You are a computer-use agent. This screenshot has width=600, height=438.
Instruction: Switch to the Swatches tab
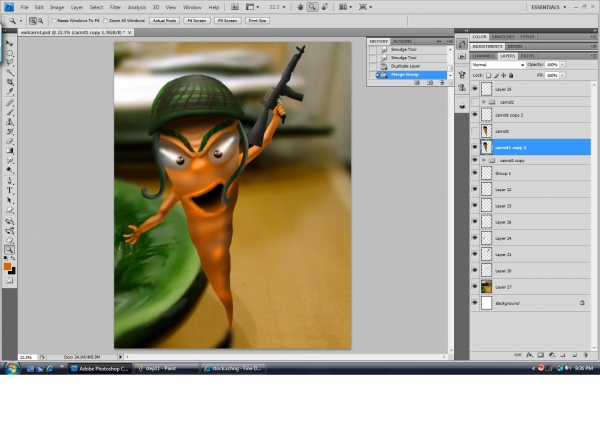pyautogui.click(x=503, y=37)
